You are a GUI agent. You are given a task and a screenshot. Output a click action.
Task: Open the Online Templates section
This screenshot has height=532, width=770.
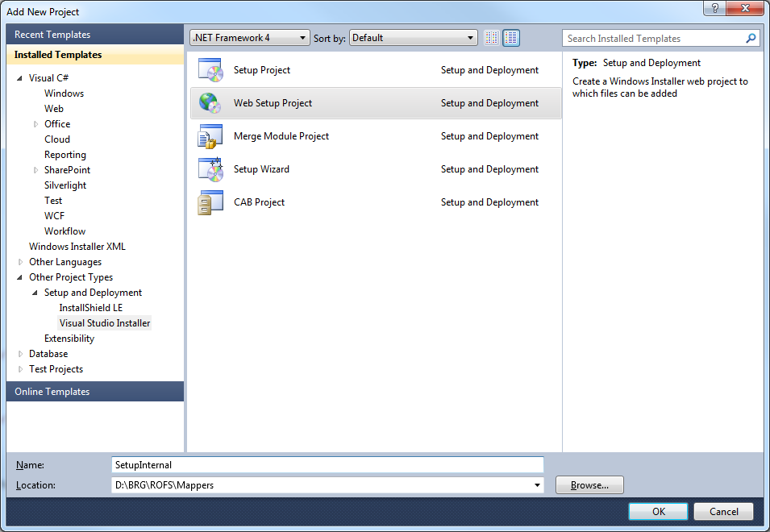click(x=95, y=392)
